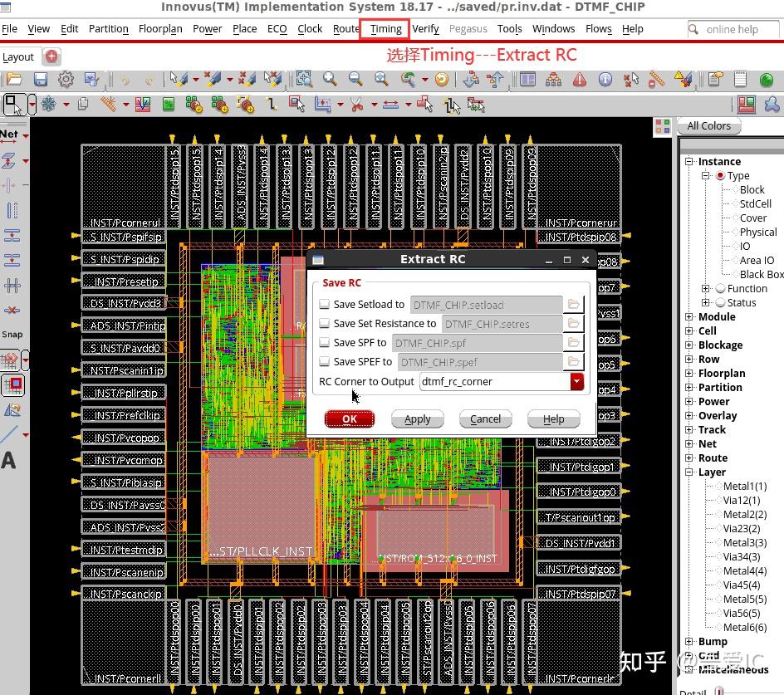Open the Floorplan menu
The width and height of the screenshot is (784, 695).
point(160,28)
